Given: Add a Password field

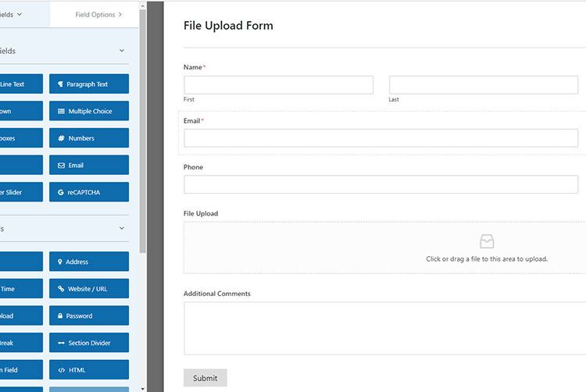Looking at the screenshot, I should pos(89,315).
